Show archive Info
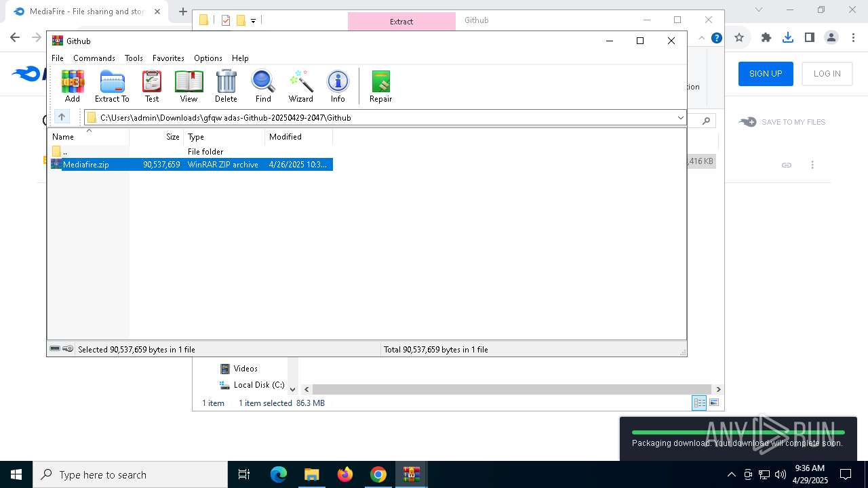Viewport: 868px width, 488px height. pyautogui.click(x=338, y=86)
